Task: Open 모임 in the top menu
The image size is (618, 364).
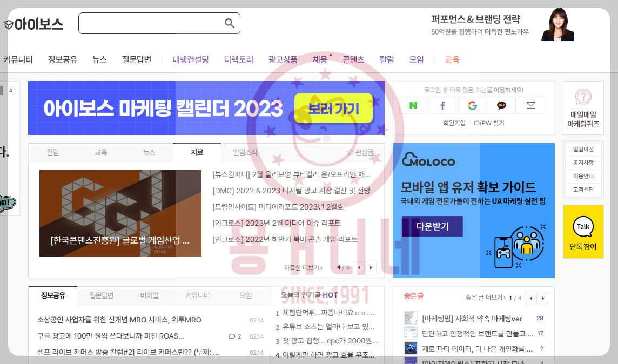Action: tap(417, 59)
